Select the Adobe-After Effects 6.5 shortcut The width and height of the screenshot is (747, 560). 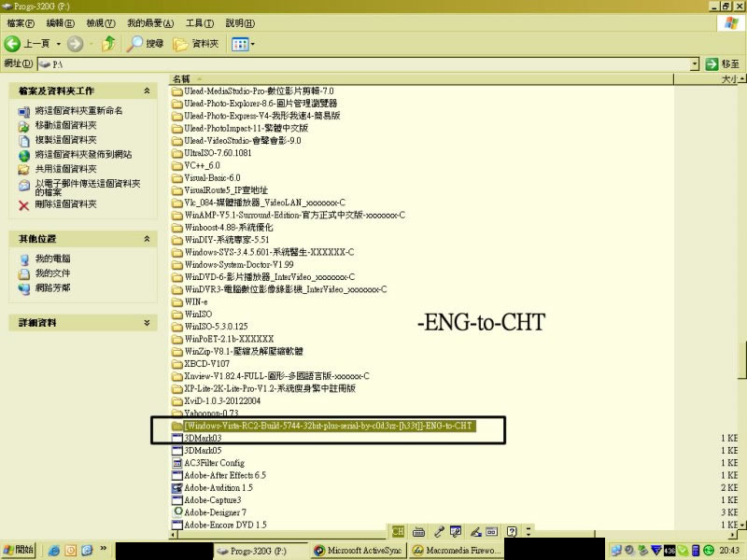(225, 475)
